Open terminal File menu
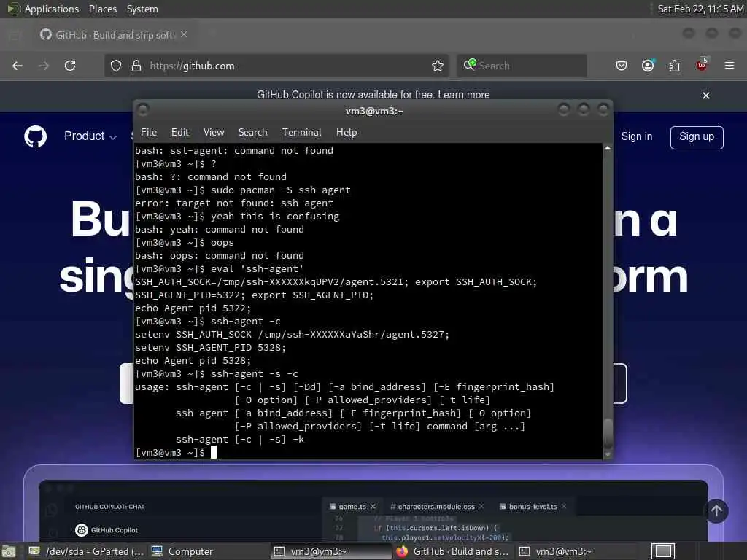 coord(149,133)
